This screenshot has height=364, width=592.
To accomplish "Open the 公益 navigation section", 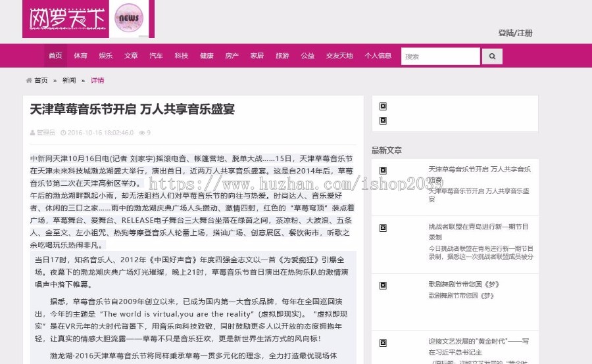I will coord(308,55).
